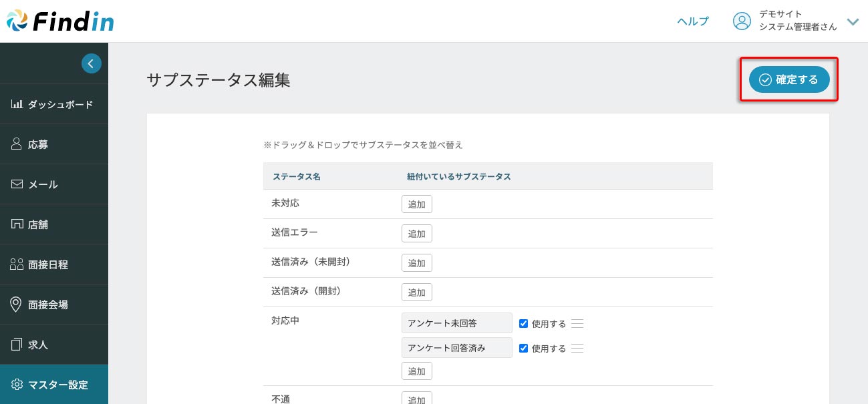Click the 応募 person icon
The height and width of the screenshot is (404, 868).
[17, 144]
